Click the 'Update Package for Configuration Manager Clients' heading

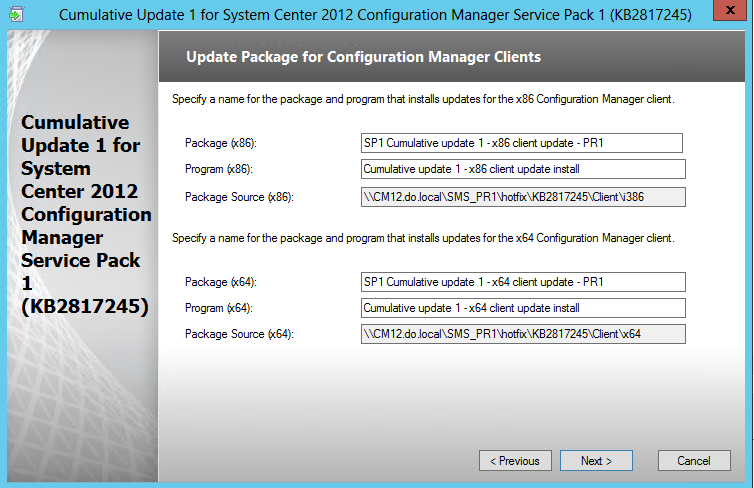point(364,57)
